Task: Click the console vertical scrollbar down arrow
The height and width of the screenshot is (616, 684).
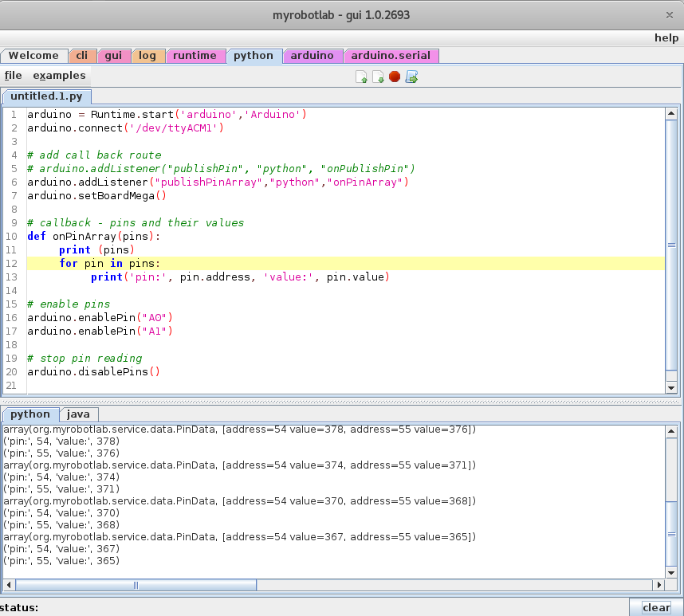Action: coord(671,573)
